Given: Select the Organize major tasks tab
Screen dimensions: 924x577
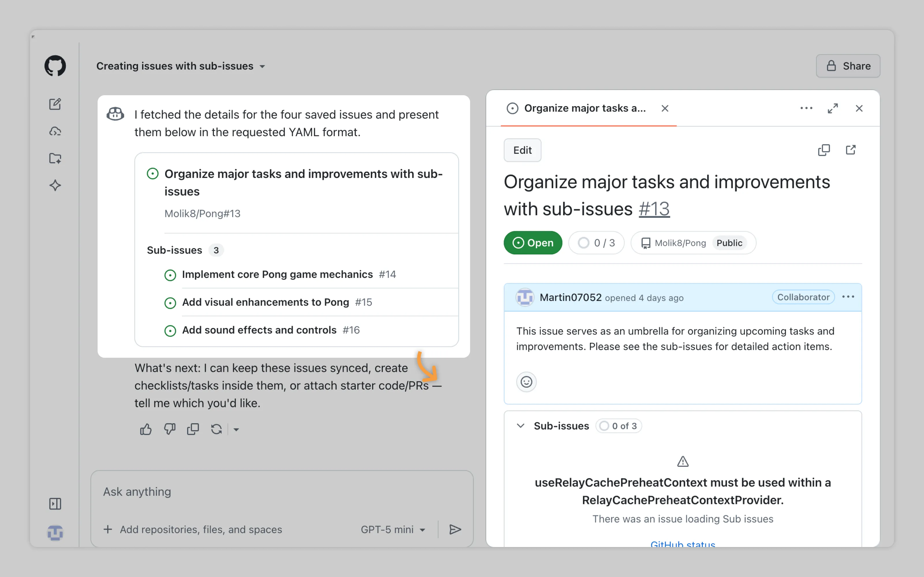Looking at the screenshot, I should 584,108.
